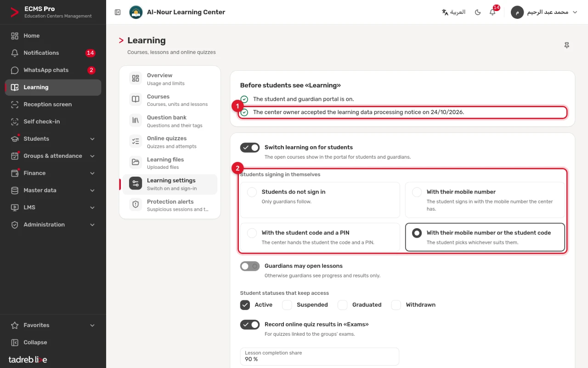The width and height of the screenshot is (588, 368).
Task: Open Notifications in the sidebar
Action: tap(53, 53)
